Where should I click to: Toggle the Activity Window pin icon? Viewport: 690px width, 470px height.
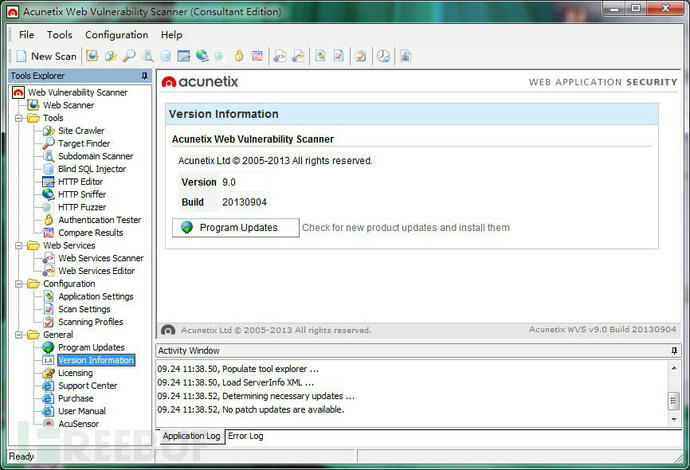(674, 350)
